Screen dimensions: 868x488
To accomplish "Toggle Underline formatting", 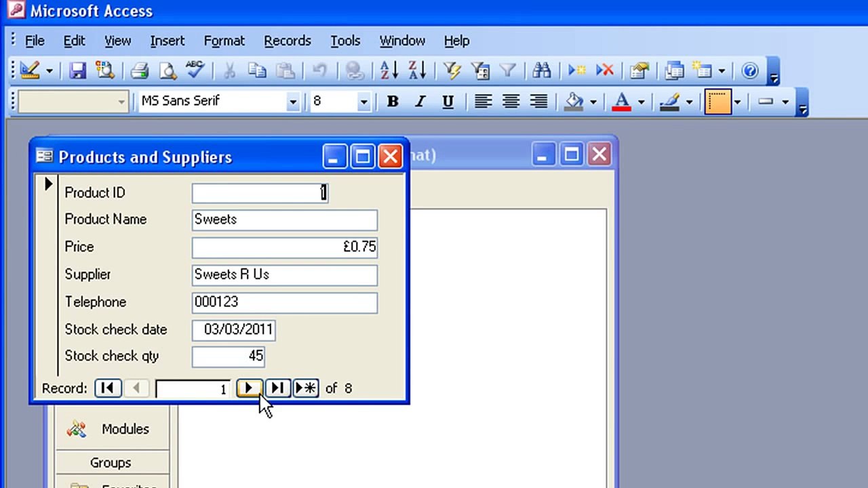I will (x=448, y=102).
